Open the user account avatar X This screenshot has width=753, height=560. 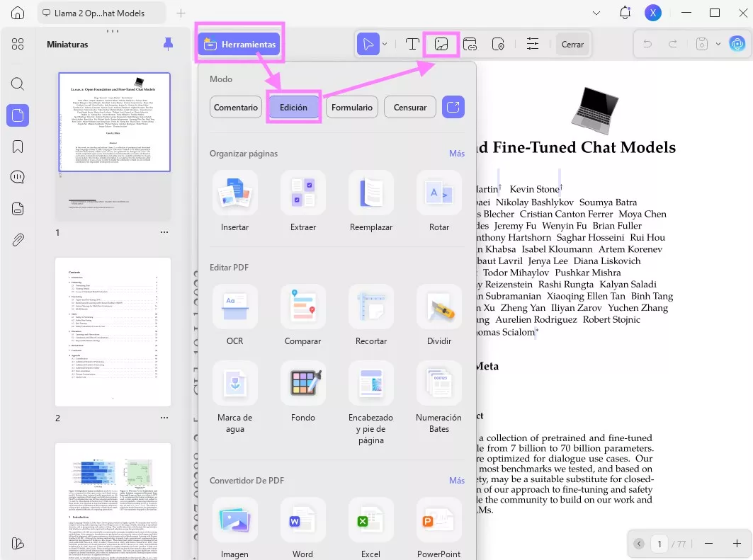tap(652, 13)
